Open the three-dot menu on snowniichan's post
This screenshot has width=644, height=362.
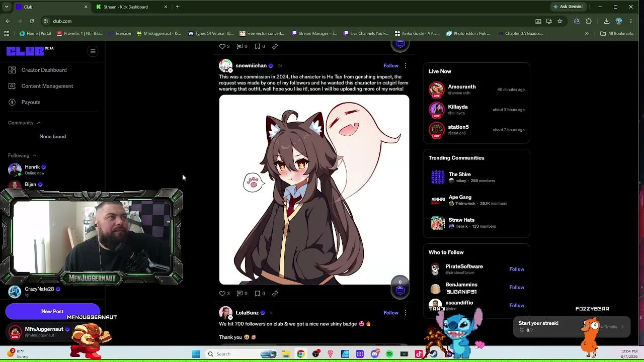405,66
